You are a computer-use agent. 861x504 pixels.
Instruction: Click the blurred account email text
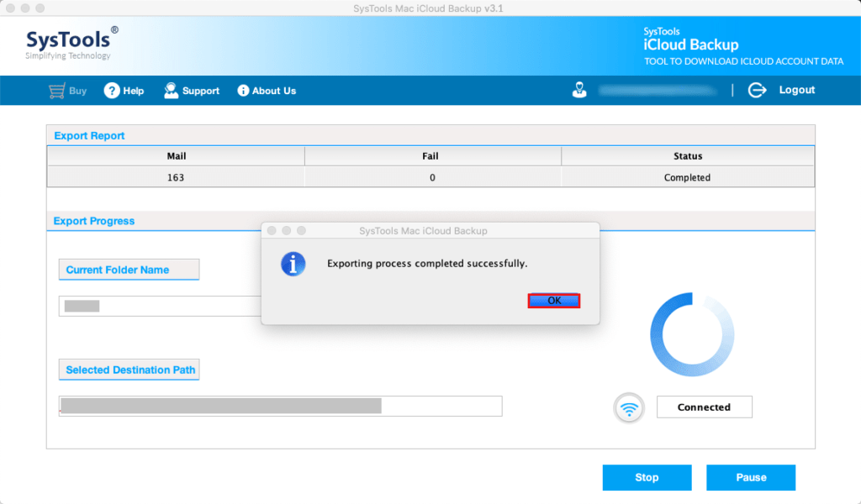coord(658,90)
